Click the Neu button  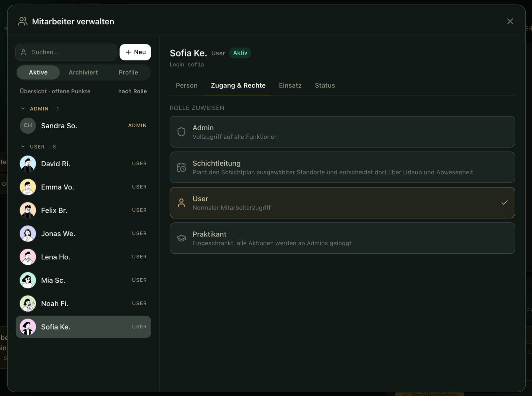click(x=135, y=52)
